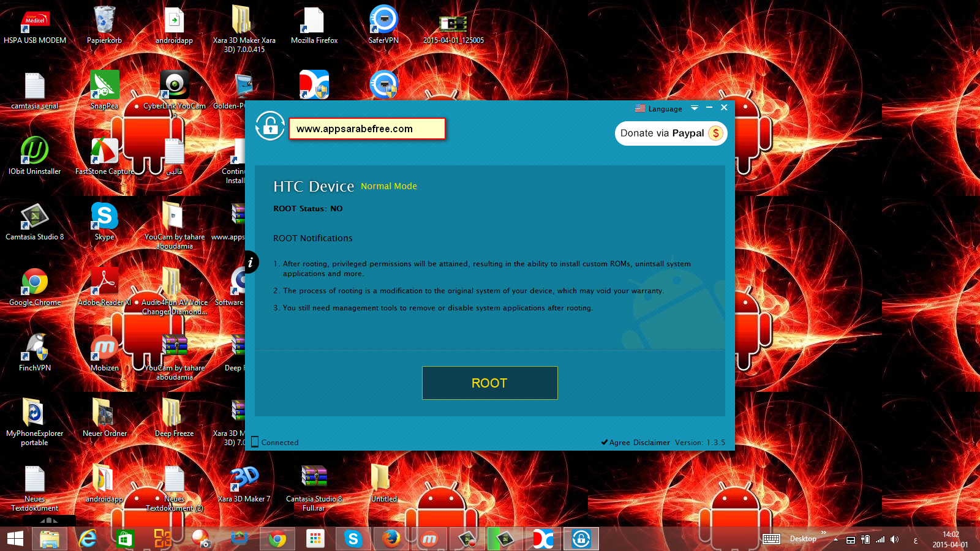This screenshot has height=551, width=980.
Task: Show hidden tray icons arrow
Action: click(835, 539)
